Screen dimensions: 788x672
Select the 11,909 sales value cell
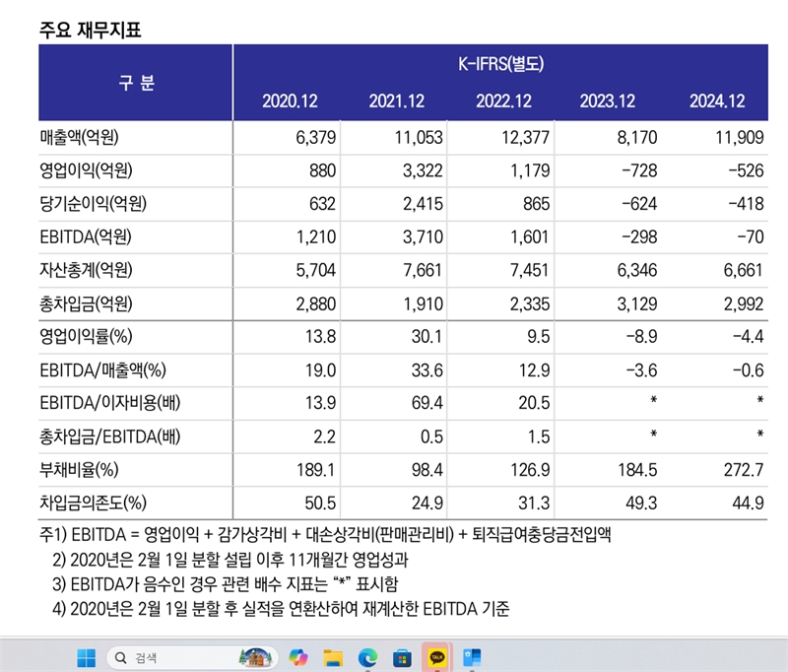pyautogui.click(x=740, y=136)
